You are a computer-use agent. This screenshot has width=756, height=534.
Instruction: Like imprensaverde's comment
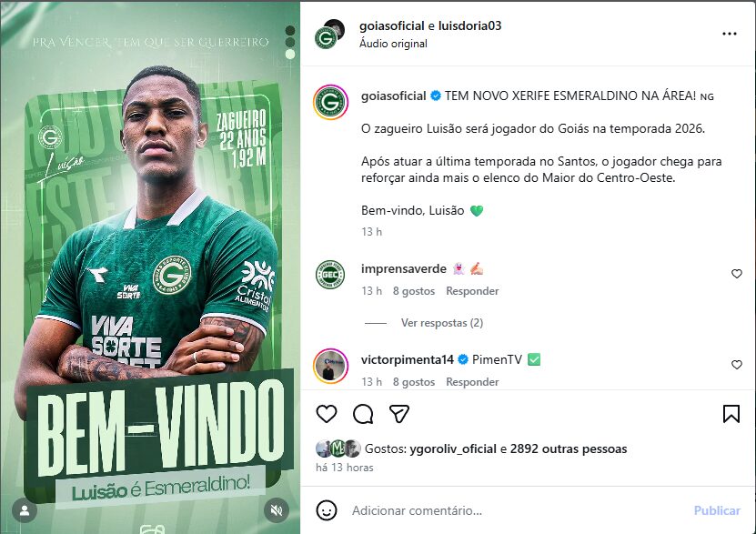pos(737,274)
